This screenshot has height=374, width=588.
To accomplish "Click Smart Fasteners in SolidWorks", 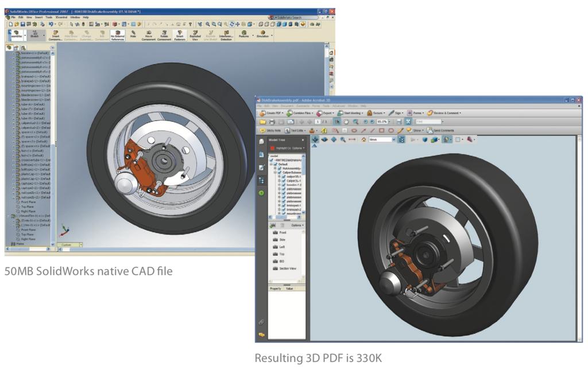I will pyautogui.click(x=179, y=35).
